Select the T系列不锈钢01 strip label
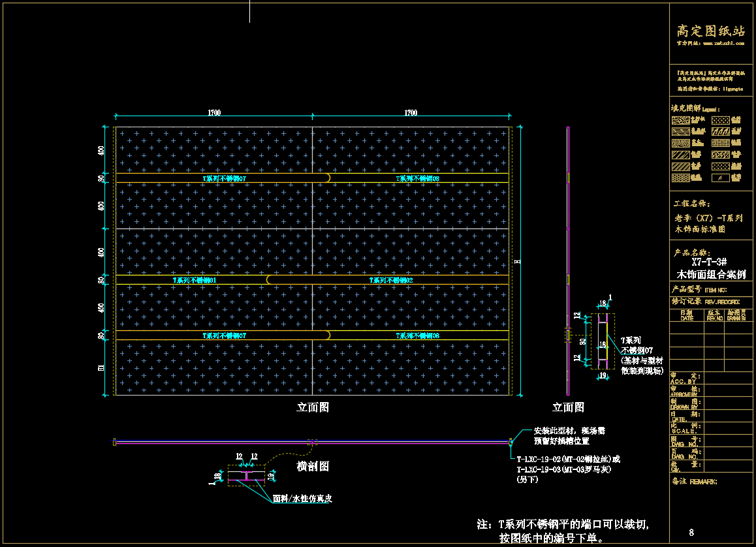This screenshot has height=547, width=756. [195, 280]
